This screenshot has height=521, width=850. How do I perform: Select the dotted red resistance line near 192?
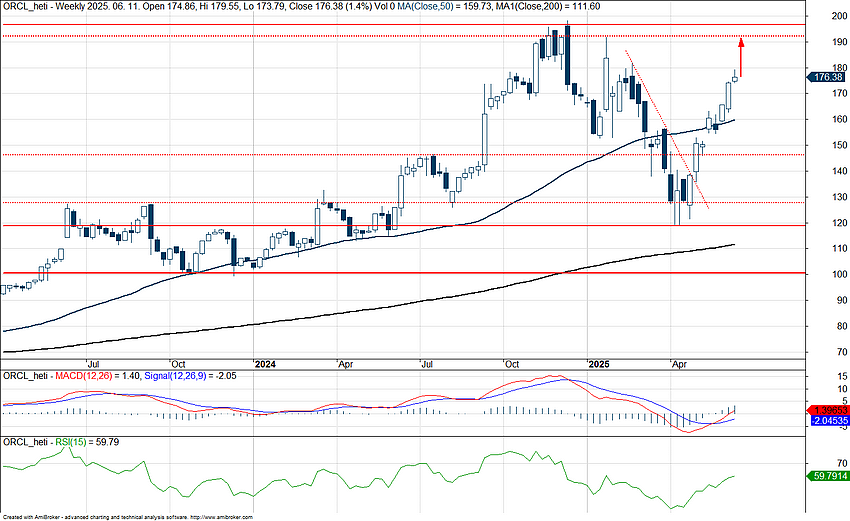tap(300, 37)
